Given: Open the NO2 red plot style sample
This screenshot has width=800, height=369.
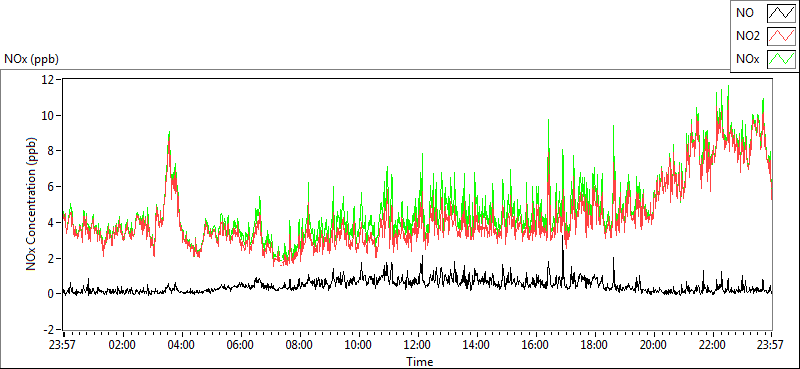Looking at the screenshot, I should click(781, 36).
